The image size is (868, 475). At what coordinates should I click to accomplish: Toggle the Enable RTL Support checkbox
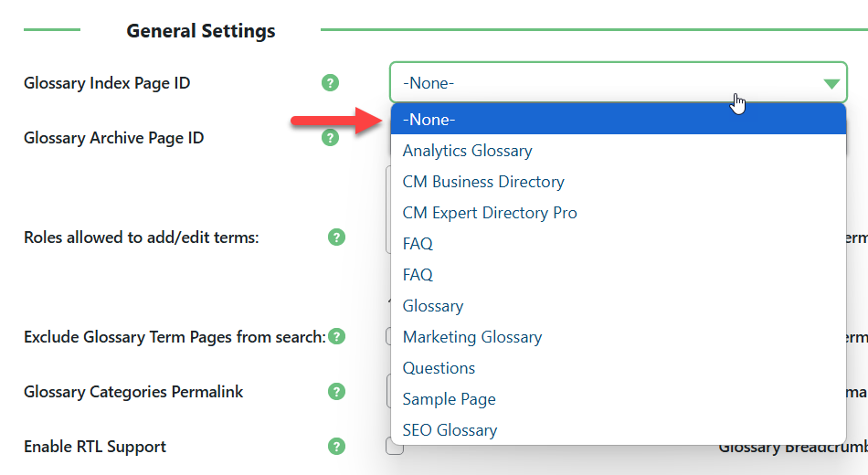(394, 447)
